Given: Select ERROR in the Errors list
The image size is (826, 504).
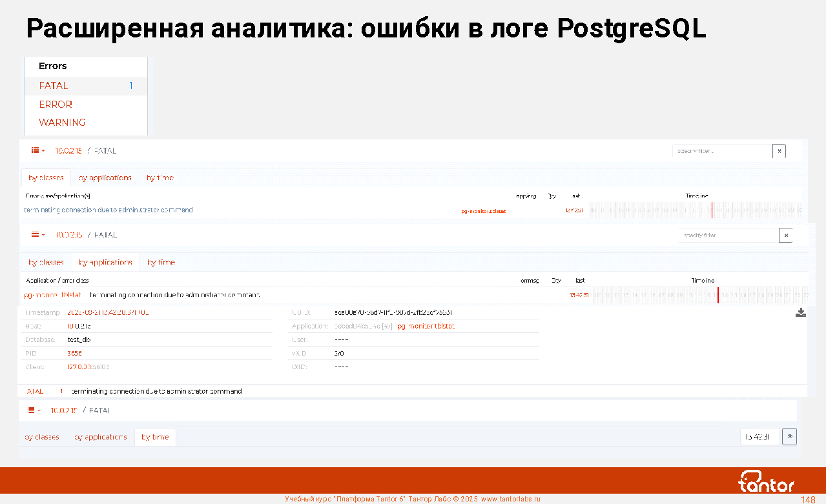Looking at the screenshot, I should [56, 105].
